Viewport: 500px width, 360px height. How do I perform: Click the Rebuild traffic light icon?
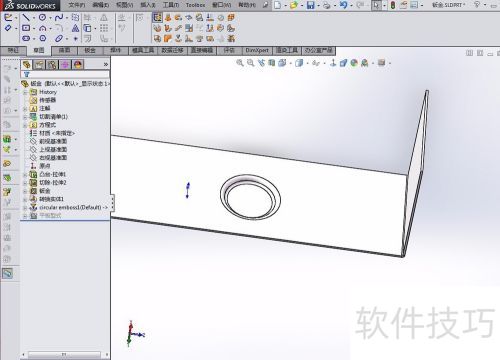pyautogui.click(x=393, y=5)
